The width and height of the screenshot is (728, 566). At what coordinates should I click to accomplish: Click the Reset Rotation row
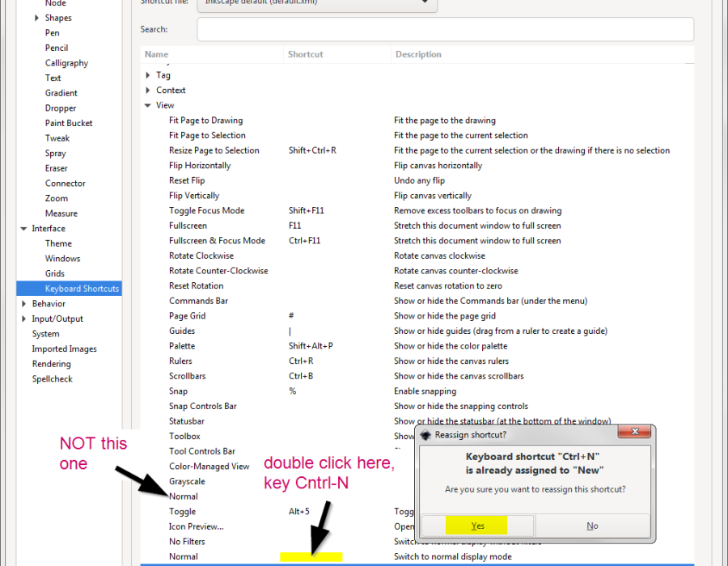point(417,285)
